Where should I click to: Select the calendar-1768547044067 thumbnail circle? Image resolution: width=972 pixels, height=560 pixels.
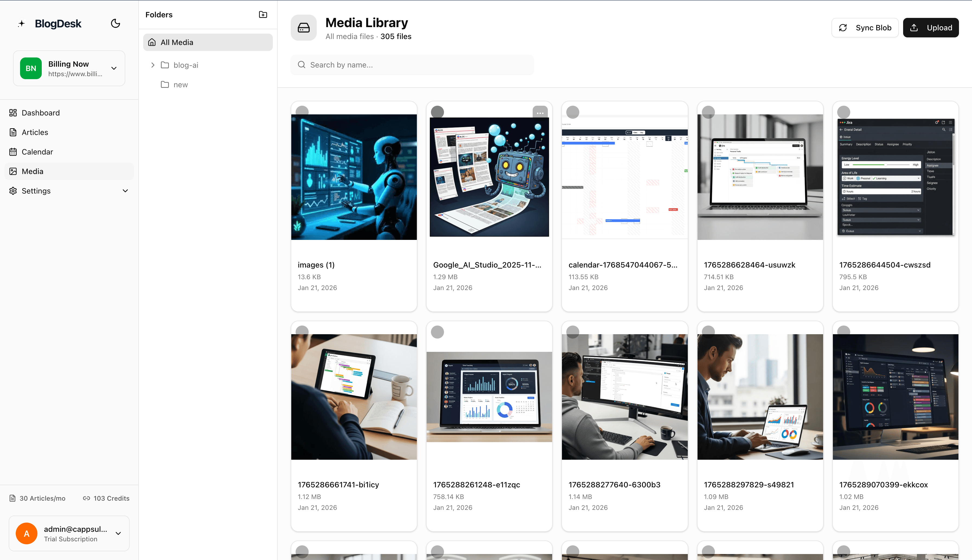pos(573,112)
